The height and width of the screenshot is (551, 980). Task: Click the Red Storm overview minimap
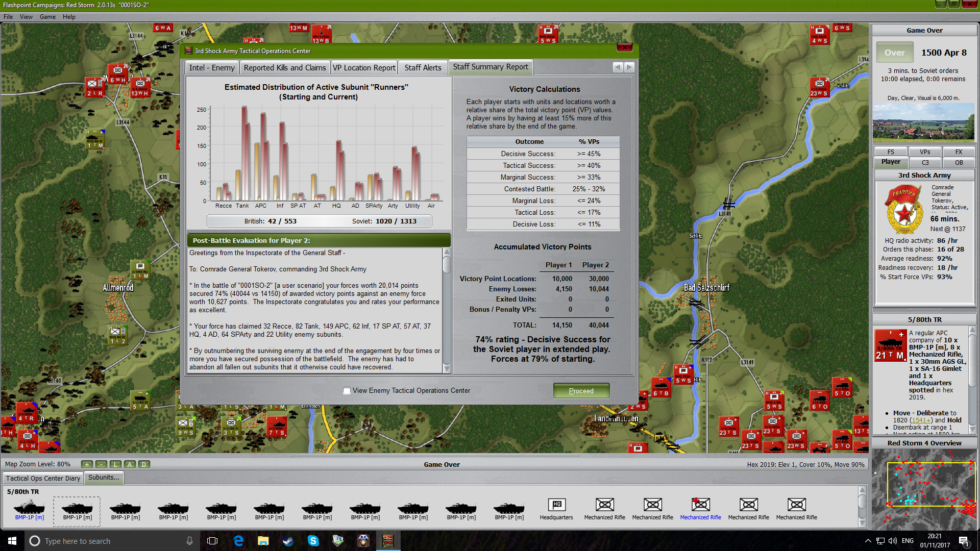pos(924,489)
